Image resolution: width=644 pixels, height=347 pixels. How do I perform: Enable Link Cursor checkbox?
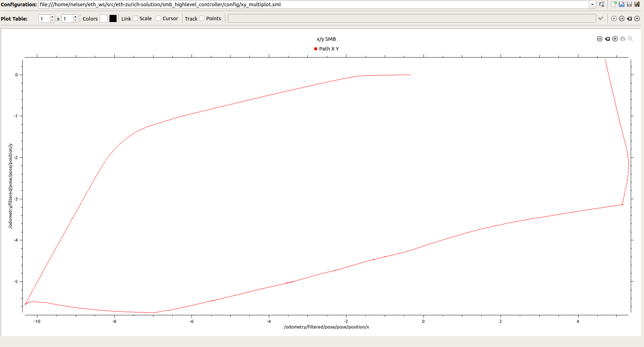pos(158,18)
